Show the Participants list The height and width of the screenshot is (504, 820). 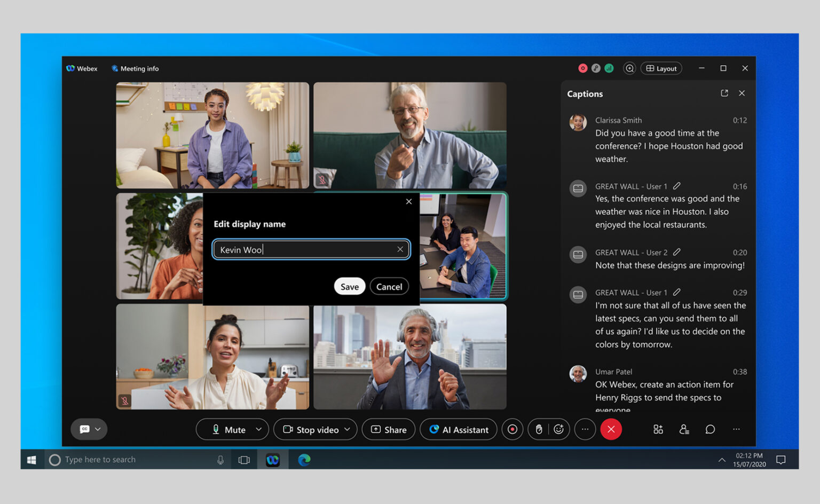click(684, 429)
